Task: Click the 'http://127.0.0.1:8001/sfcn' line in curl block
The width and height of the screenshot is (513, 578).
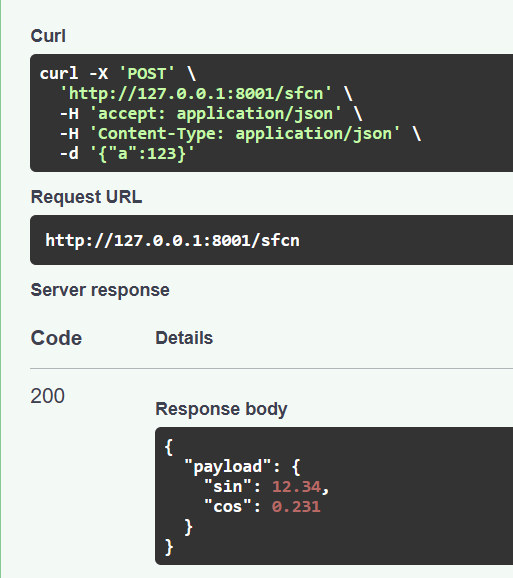Action: tap(206, 93)
